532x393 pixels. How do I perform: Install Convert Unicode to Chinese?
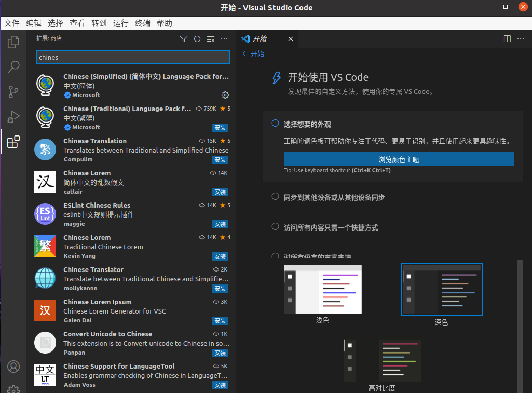pyautogui.click(x=220, y=353)
